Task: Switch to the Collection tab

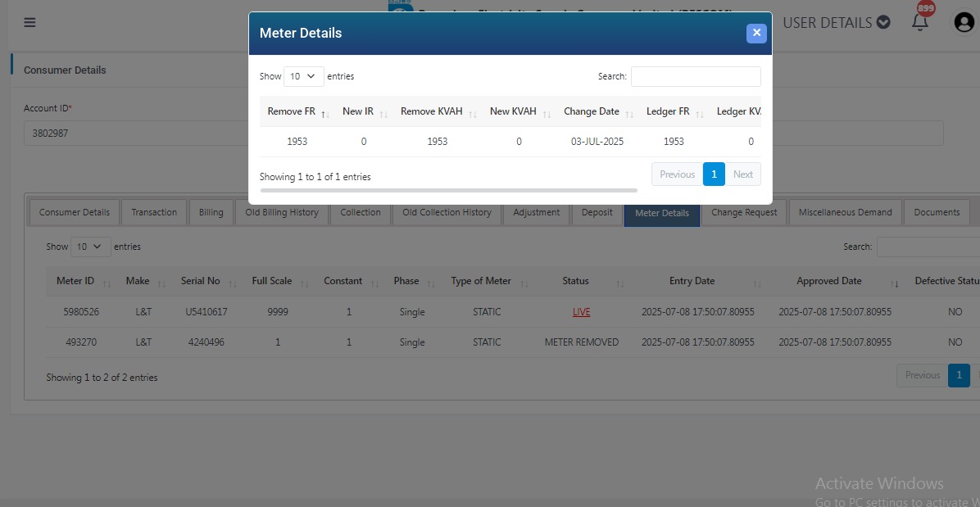Action: tap(360, 212)
